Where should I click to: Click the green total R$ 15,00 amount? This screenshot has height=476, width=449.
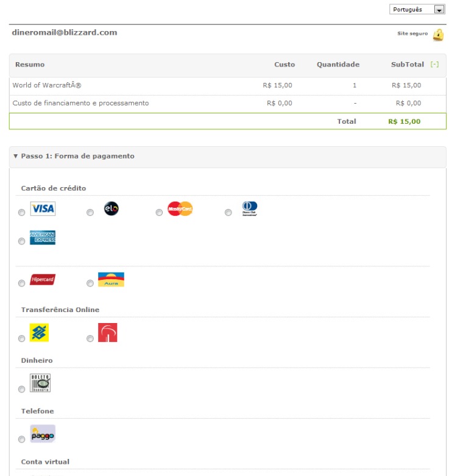coord(404,121)
